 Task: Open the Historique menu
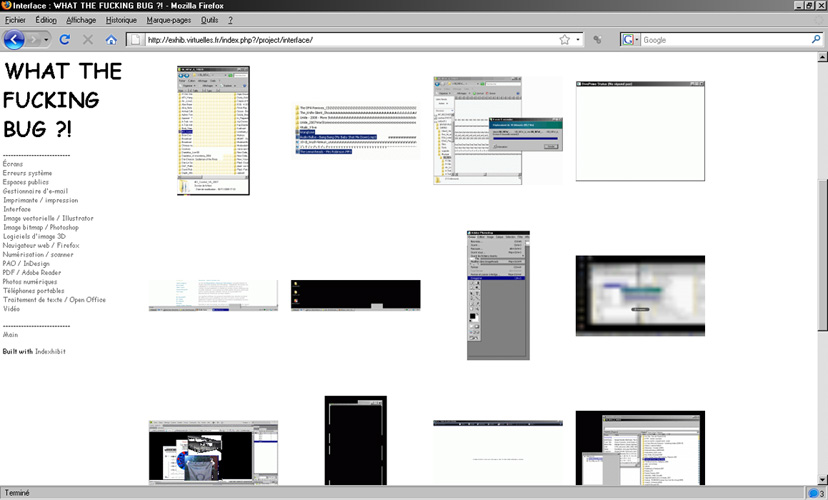pos(121,20)
